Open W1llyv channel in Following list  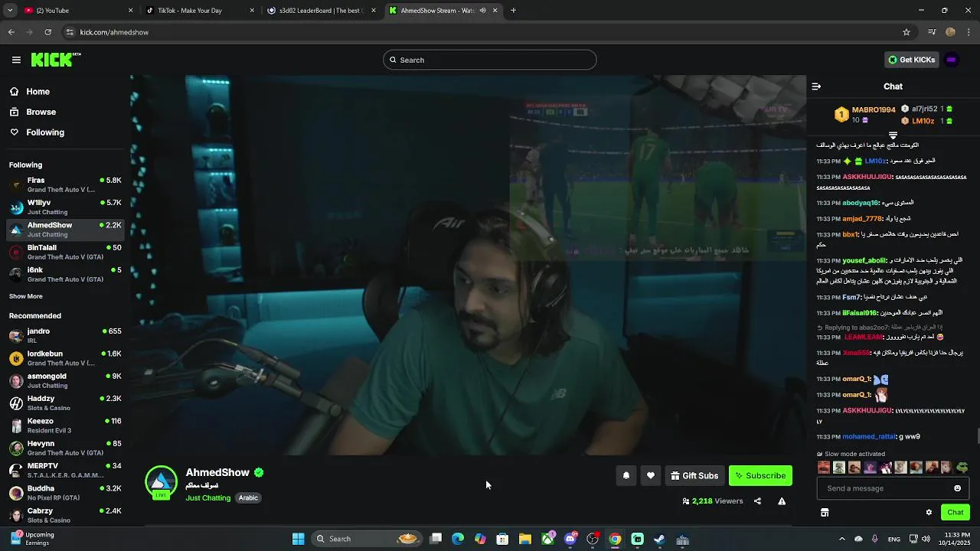65,207
